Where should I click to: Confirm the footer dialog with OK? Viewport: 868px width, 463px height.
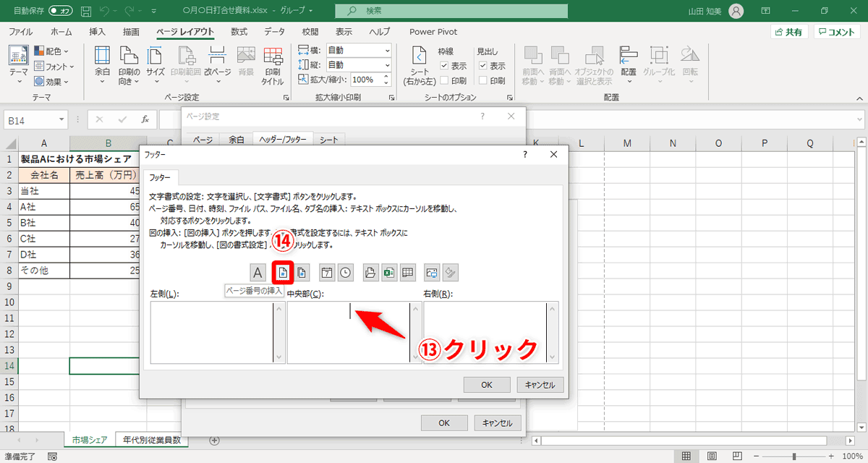(487, 384)
